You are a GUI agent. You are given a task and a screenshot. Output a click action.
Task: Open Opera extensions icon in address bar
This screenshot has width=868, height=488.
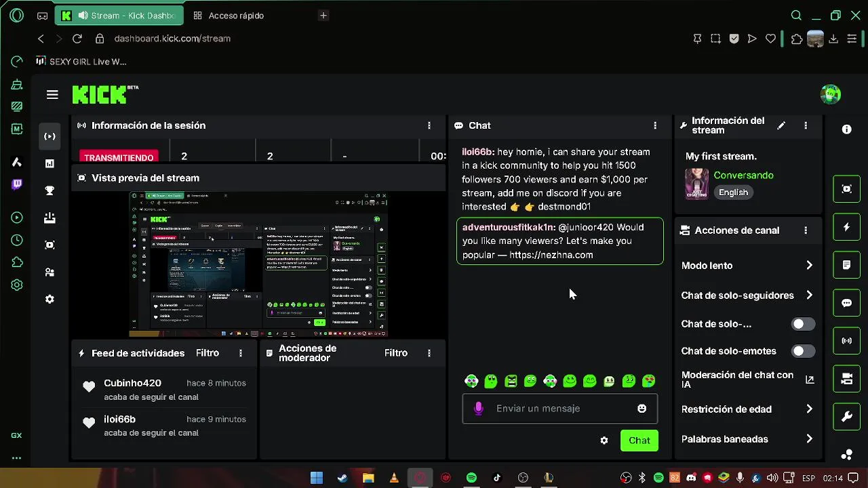point(797,39)
